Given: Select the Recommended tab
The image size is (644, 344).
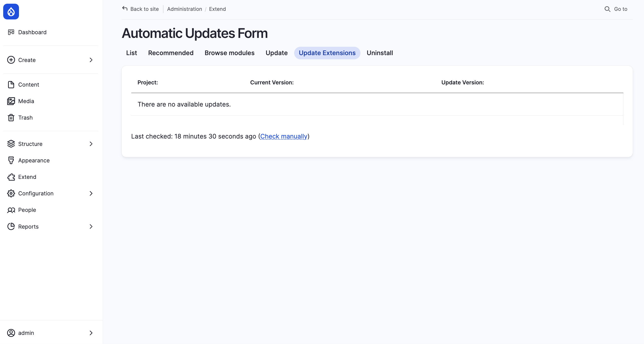Looking at the screenshot, I should 171,53.
